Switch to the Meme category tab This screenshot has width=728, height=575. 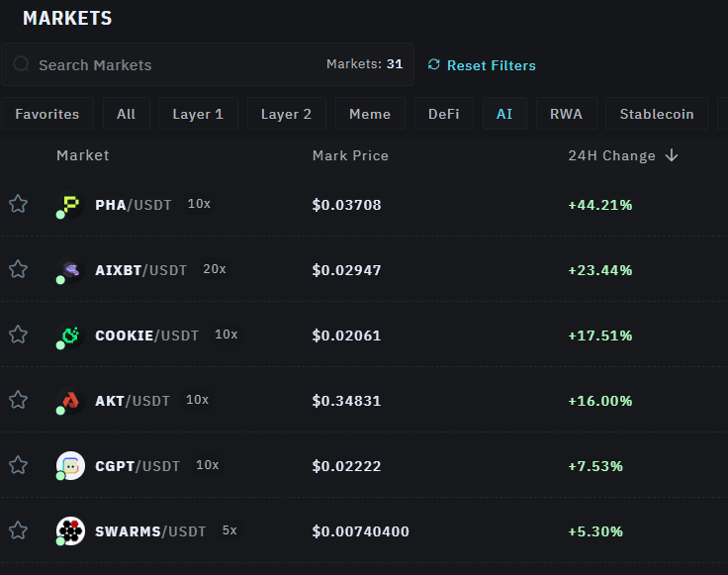coord(370,114)
